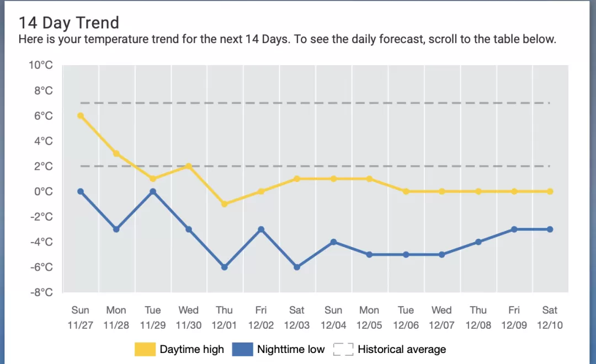The height and width of the screenshot is (364, 596).
Task: Click the Sat 12/10 daytime high point
Action: click(550, 191)
